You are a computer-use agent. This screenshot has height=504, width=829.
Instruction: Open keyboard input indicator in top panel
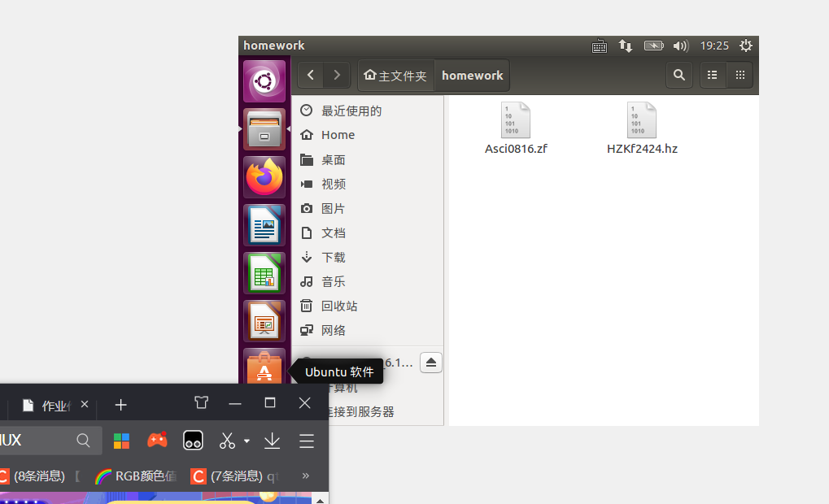click(599, 46)
